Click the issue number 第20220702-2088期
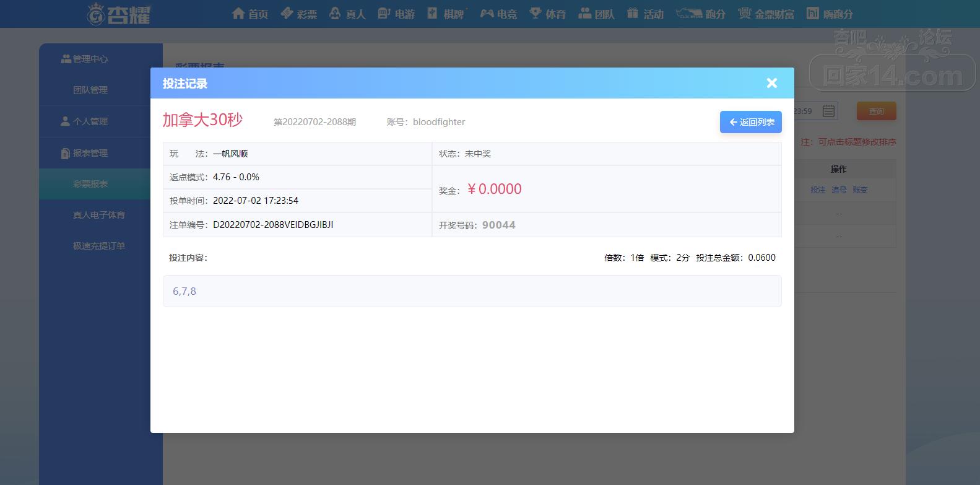The image size is (980, 485). (314, 122)
